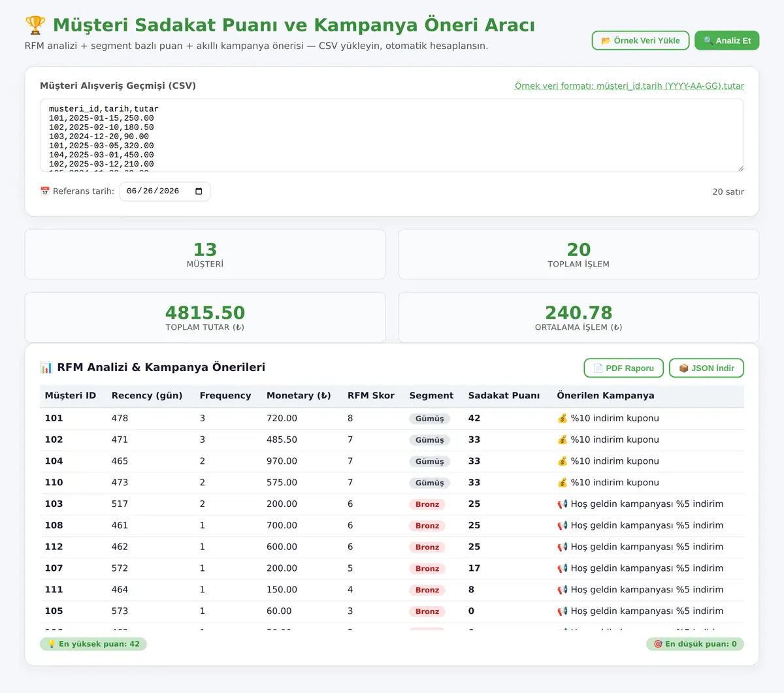Click the lightbulb icon in En yüksek puan

pos(52,644)
